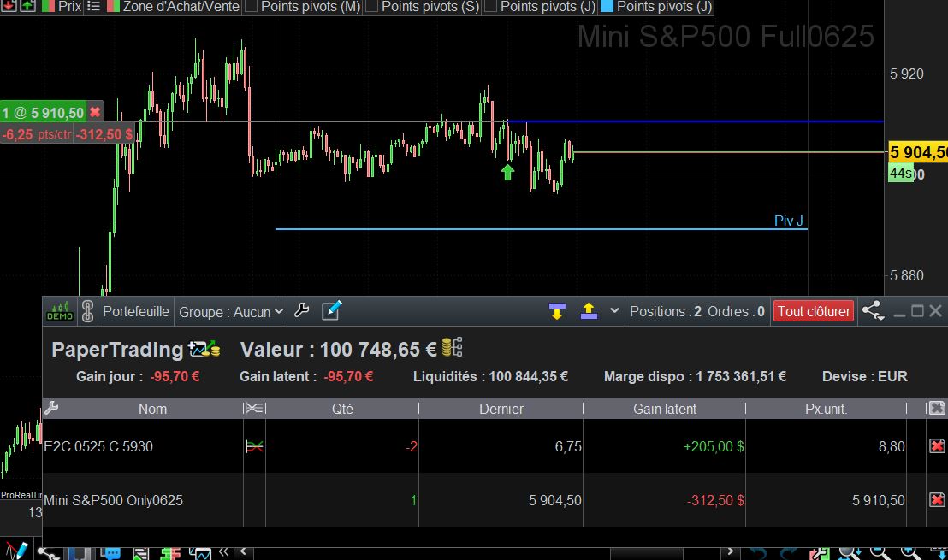Click the Tout clôturer button

coord(814,311)
